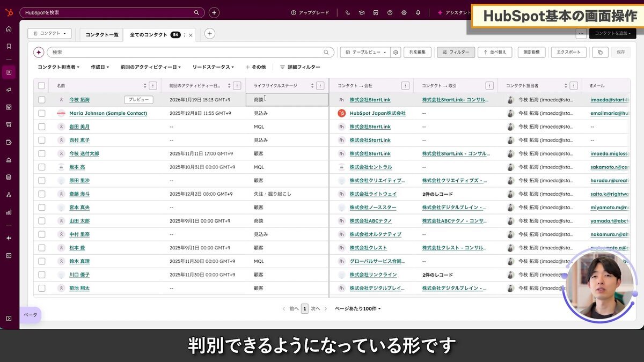Open the bookmarks icon in left sidebar
Screen dimensions: 644x362
click(9, 46)
